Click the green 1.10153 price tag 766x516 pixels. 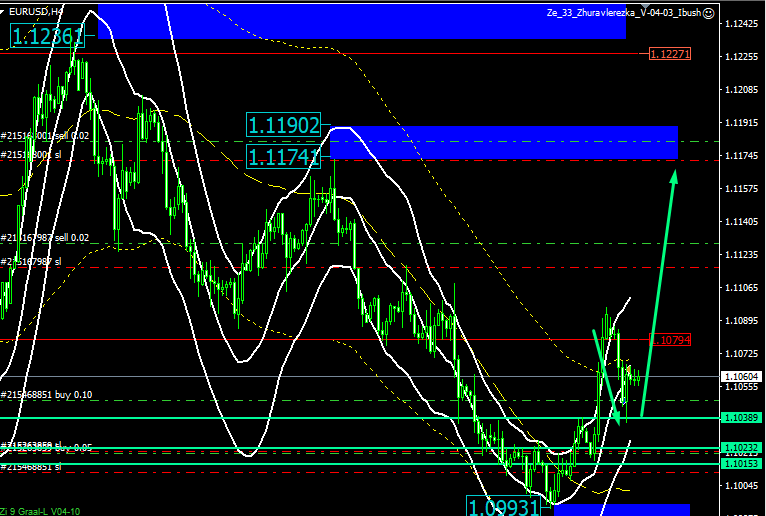(x=741, y=464)
